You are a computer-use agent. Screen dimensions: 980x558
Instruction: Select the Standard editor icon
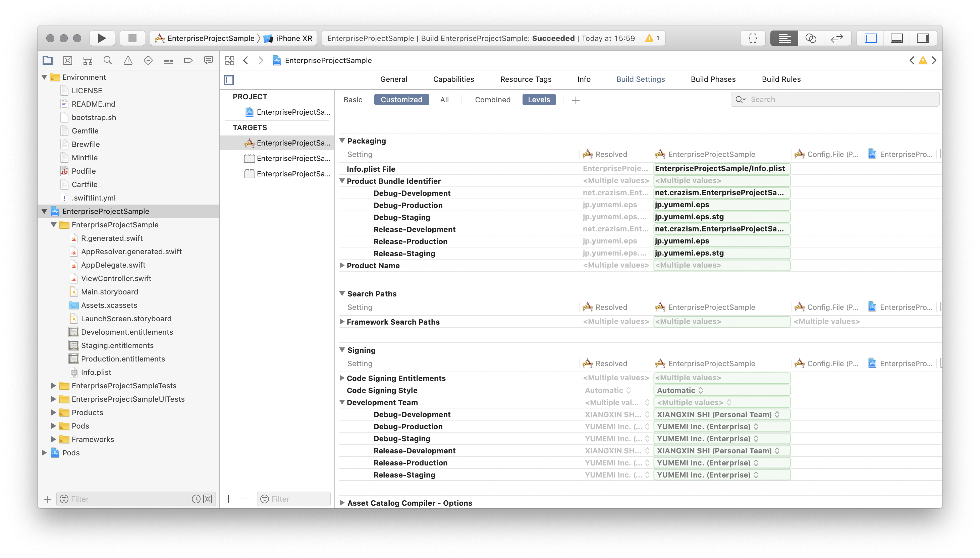tap(784, 38)
